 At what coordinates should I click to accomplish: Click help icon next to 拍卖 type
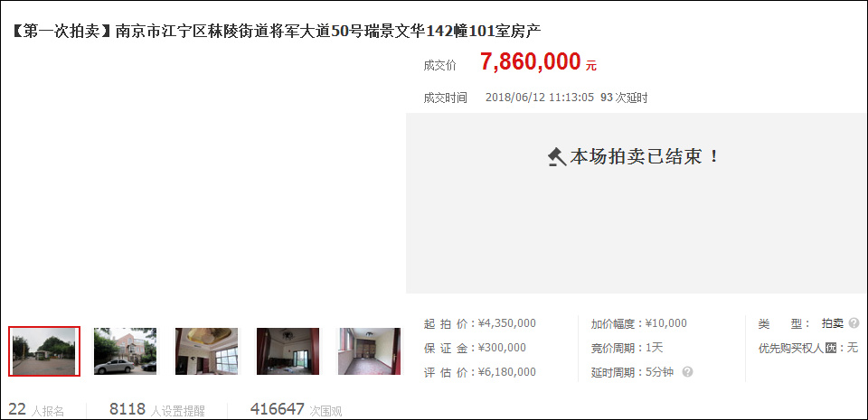click(x=854, y=323)
